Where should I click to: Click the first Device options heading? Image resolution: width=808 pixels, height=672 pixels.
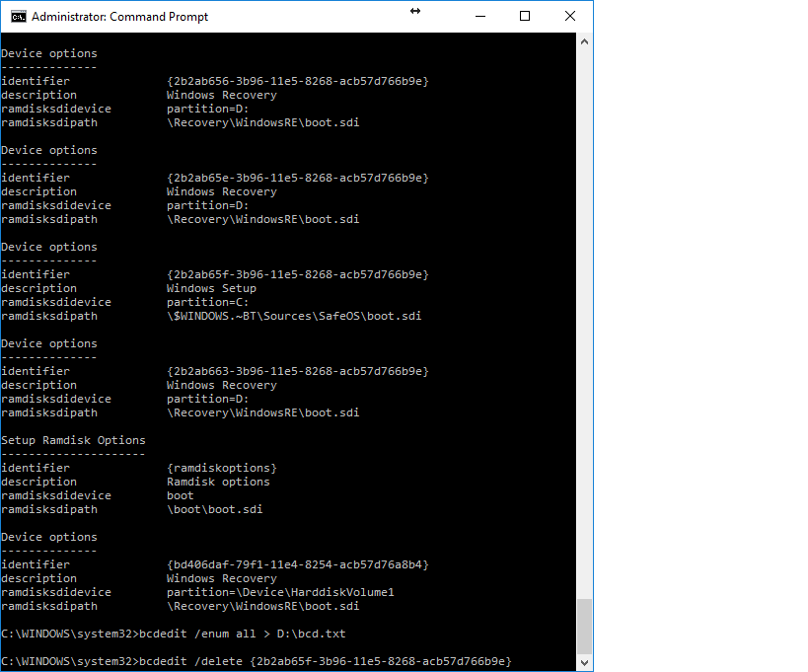tap(49, 53)
